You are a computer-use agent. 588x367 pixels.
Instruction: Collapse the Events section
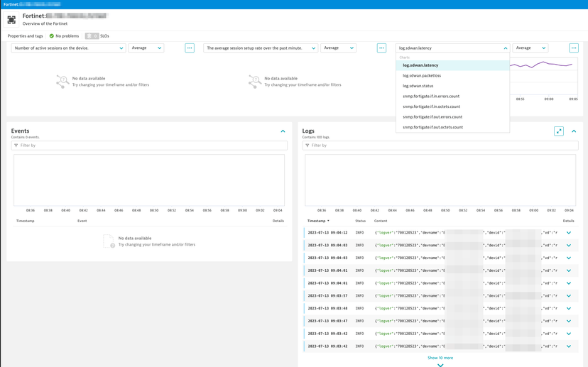(283, 131)
